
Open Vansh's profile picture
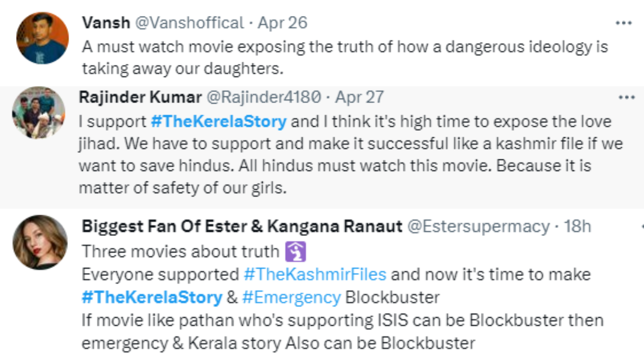42,38
